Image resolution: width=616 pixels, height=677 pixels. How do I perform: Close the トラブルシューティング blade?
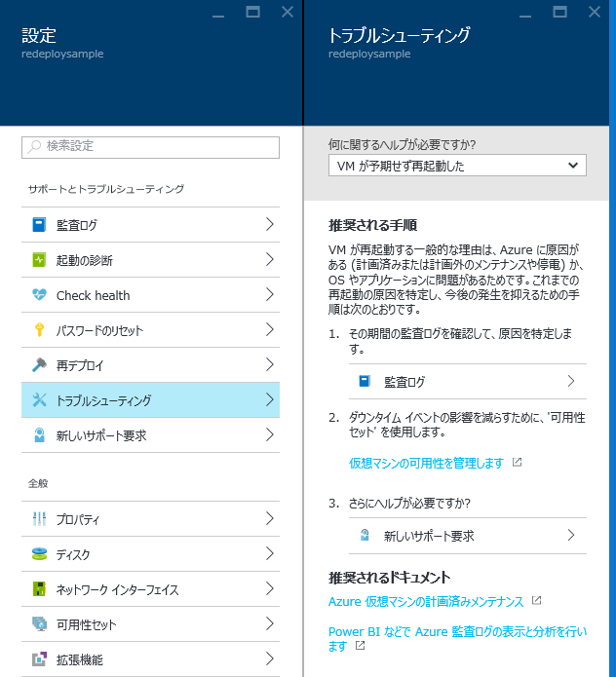(x=594, y=12)
